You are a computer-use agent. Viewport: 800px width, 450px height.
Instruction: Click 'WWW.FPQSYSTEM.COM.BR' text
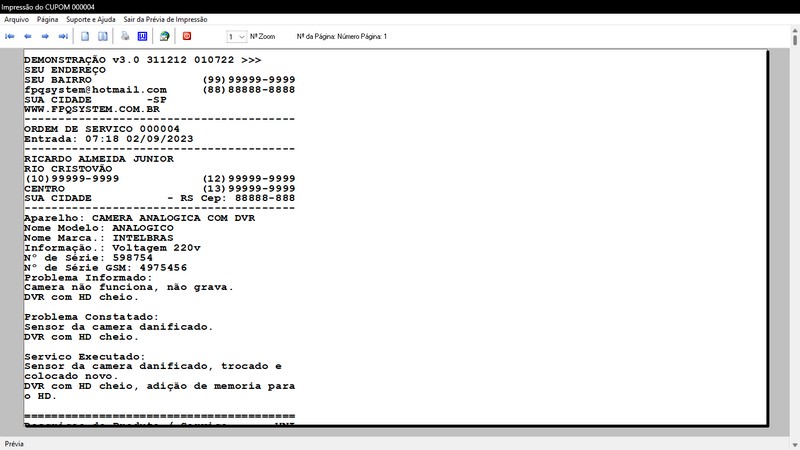pyautogui.click(x=92, y=109)
